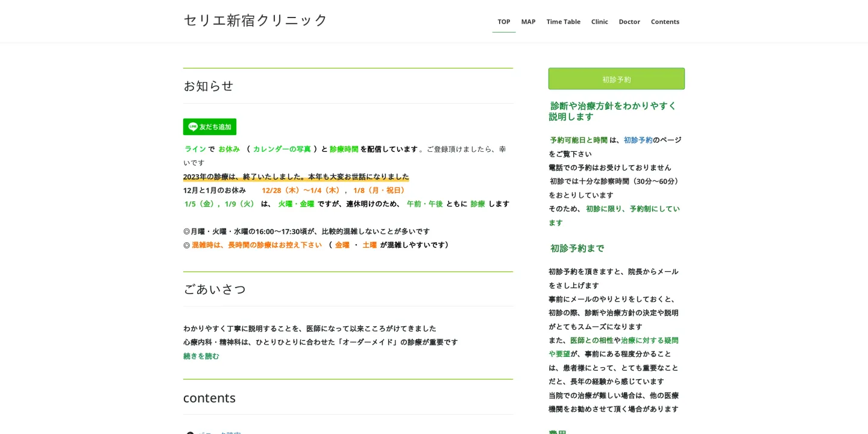Navigate to the Time Table page
868x434 pixels.
563,21
